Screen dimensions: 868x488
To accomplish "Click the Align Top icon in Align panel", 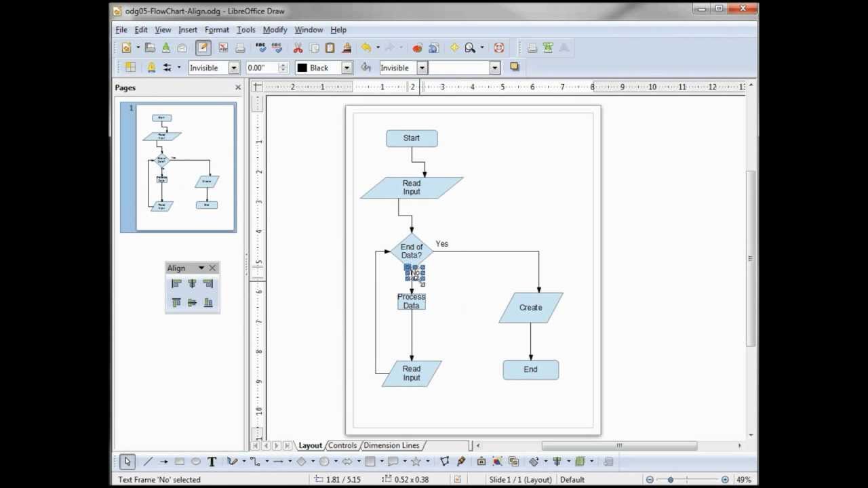I will click(x=176, y=302).
